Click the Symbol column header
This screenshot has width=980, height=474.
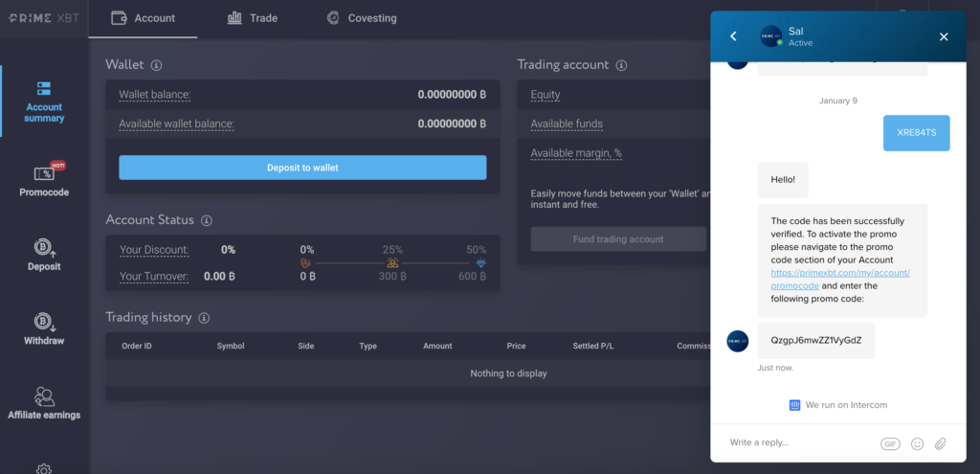click(231, 346)
